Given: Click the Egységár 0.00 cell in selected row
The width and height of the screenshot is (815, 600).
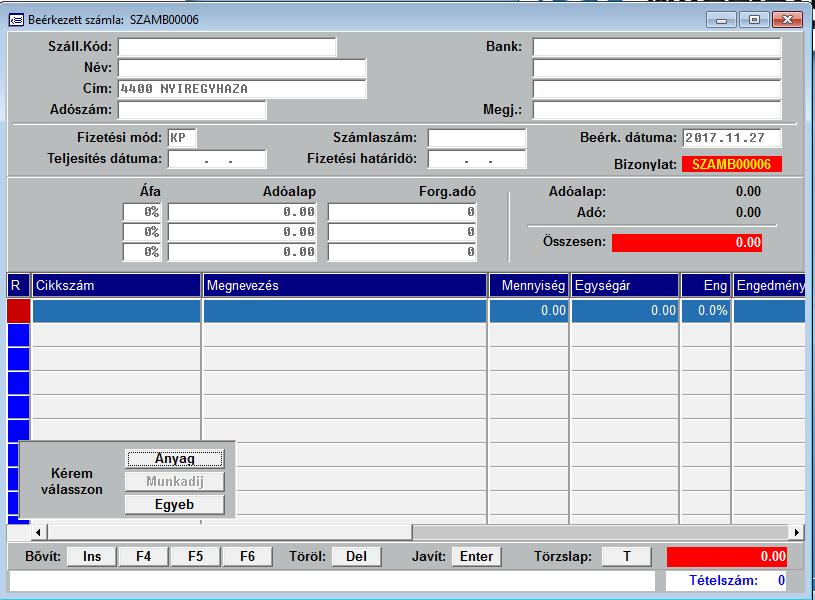Looking at the screenshot, I should coord(625,311).
